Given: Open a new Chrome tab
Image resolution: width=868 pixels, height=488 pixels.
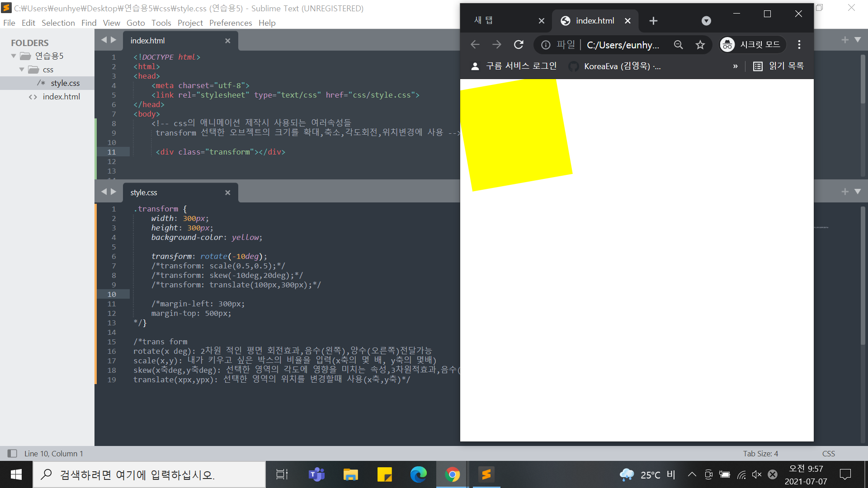Looking at the screenshot, I should (x=653, y=21).
